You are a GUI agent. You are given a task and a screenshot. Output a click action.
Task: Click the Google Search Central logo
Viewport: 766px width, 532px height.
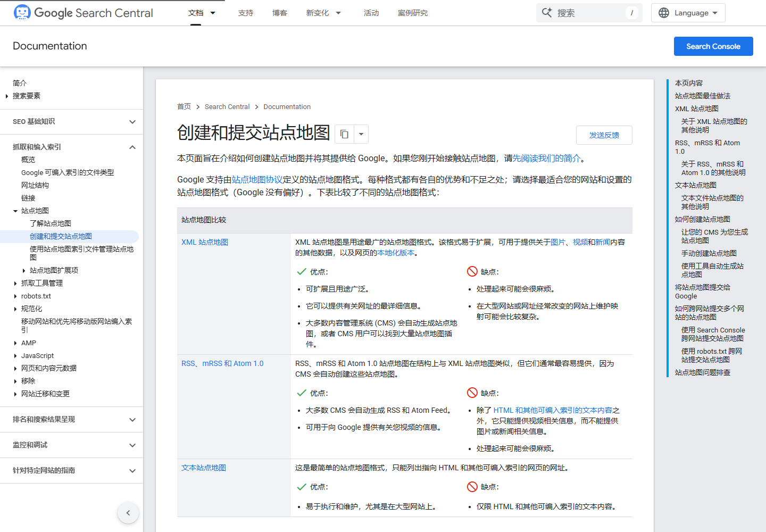coord(83,13)
